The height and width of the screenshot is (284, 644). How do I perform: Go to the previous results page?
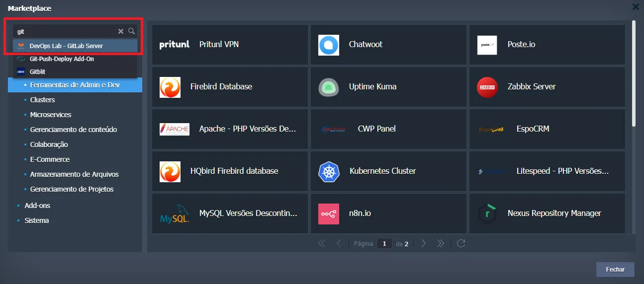tap(339, 243)
